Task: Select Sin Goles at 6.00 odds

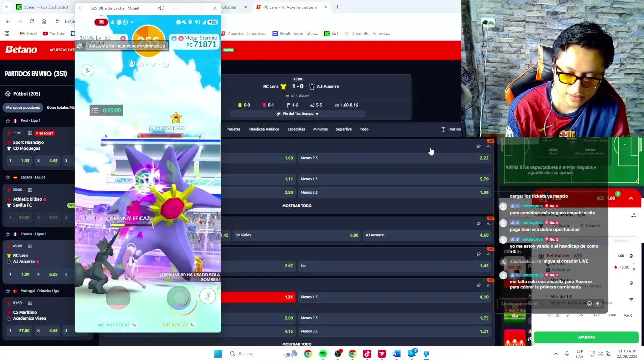Action: tap(296, 235)
